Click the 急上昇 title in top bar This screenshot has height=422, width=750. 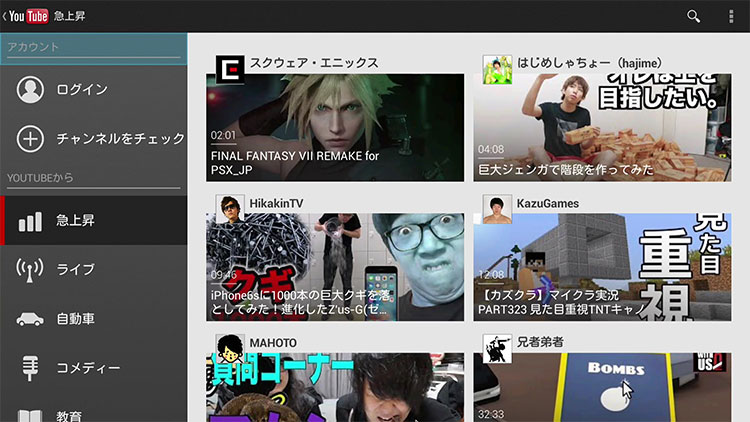69,16
